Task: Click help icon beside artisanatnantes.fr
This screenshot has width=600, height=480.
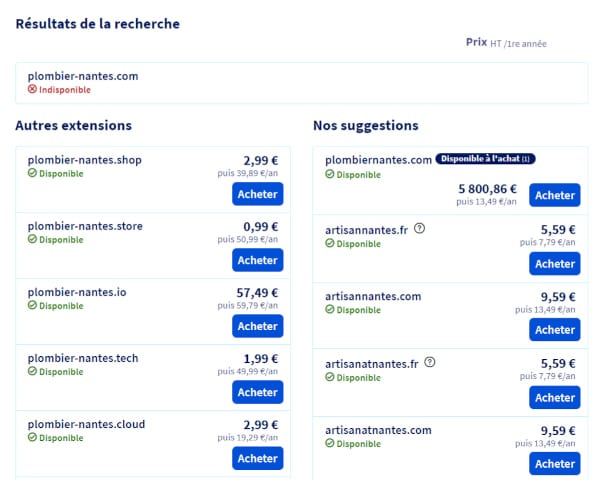Action: 429,362
